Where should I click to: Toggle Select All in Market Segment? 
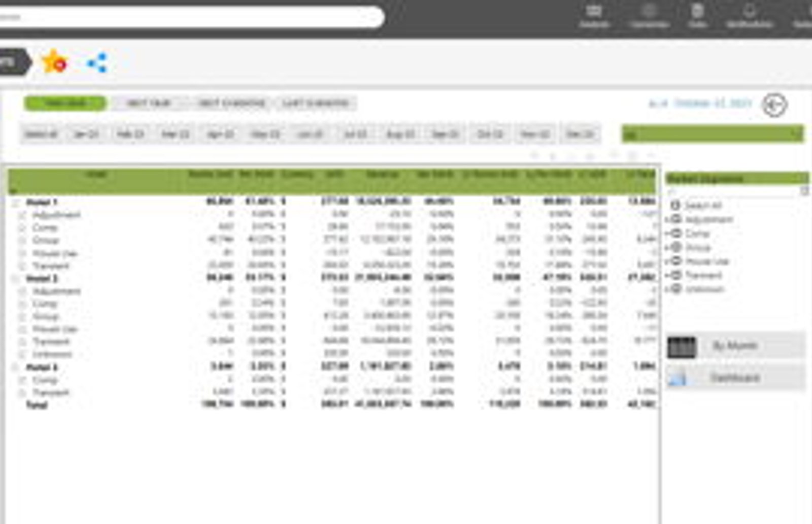tap(675, 205)
